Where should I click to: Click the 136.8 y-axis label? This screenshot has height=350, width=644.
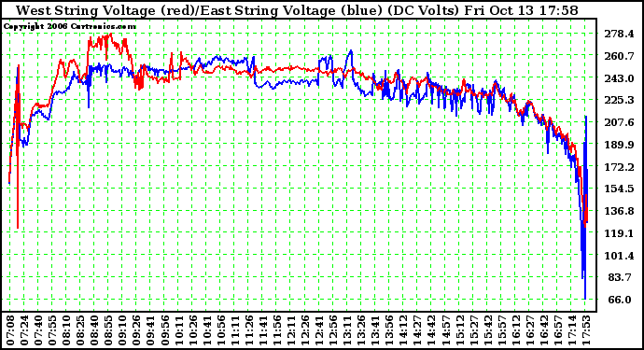point(619,211)
